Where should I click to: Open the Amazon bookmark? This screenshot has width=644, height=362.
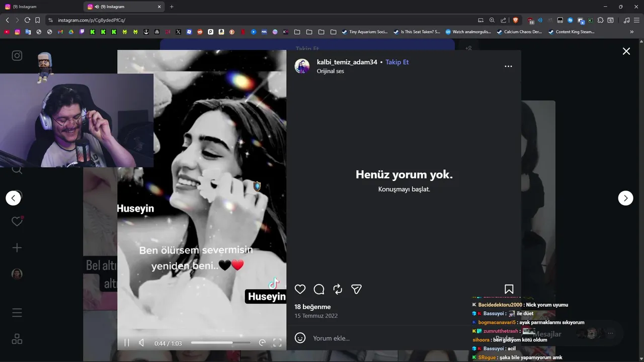point(221,32)
